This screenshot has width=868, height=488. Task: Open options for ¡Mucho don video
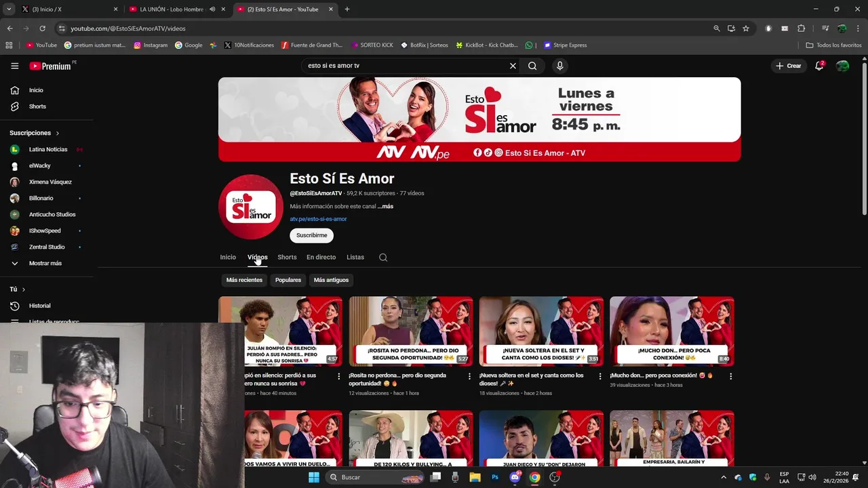[730, 376]
